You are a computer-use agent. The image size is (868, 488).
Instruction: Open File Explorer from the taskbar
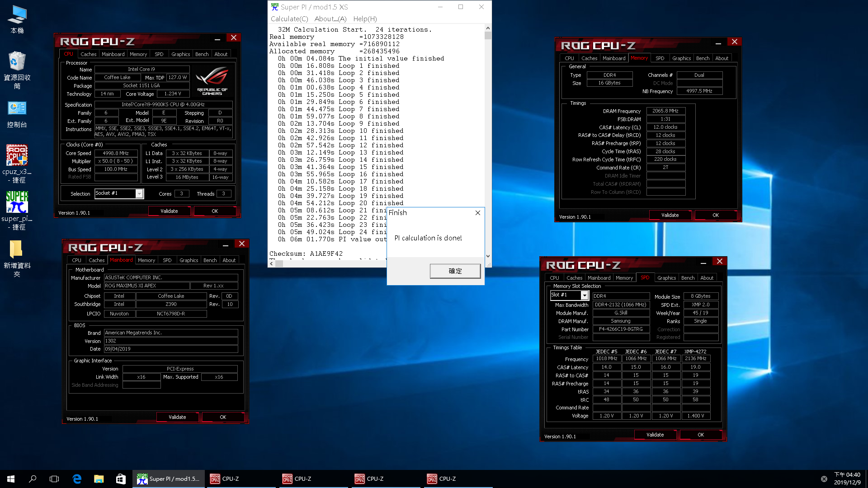(x=99, y=479)
